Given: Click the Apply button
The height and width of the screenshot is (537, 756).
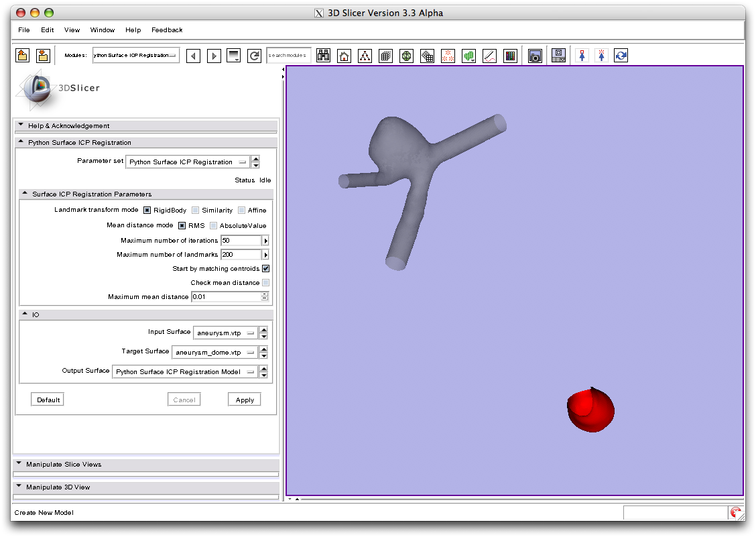Looking at the screenshot, I should tap(245, 400).
